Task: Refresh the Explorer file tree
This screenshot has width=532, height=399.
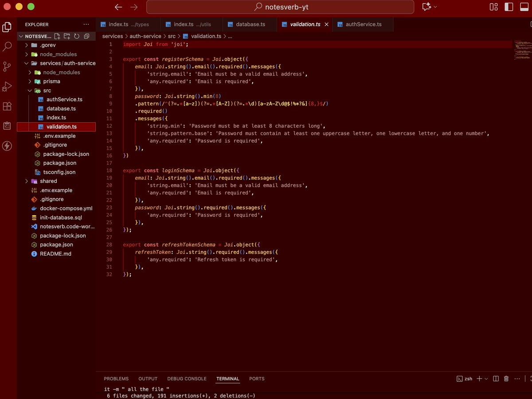Action: 77,36
